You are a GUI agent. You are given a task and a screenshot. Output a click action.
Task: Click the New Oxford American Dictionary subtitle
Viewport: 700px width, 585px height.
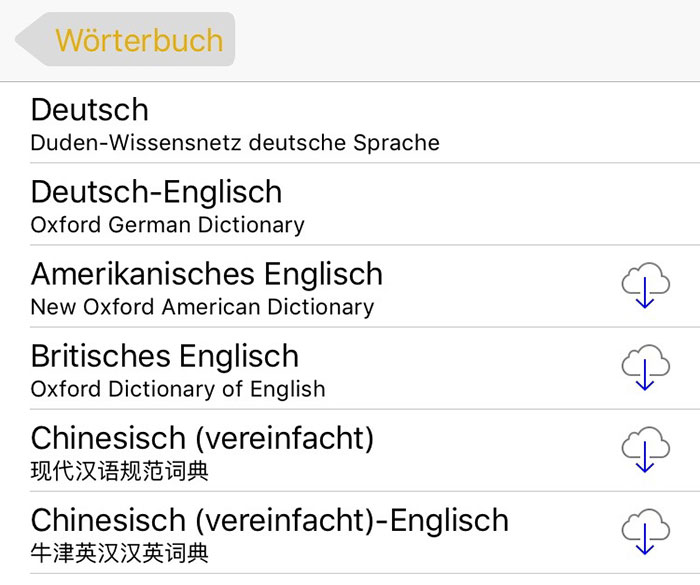pyautogui.click(x=202, y=307)
